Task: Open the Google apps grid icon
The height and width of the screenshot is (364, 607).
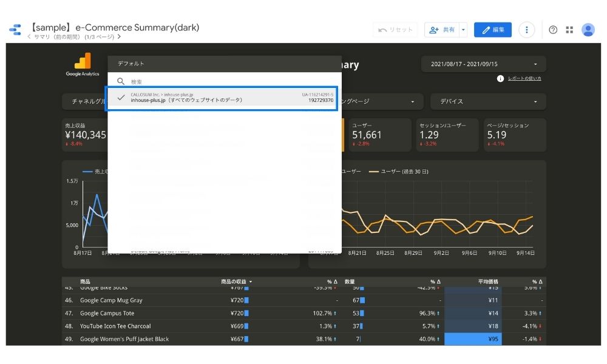Action: (569, 30)
